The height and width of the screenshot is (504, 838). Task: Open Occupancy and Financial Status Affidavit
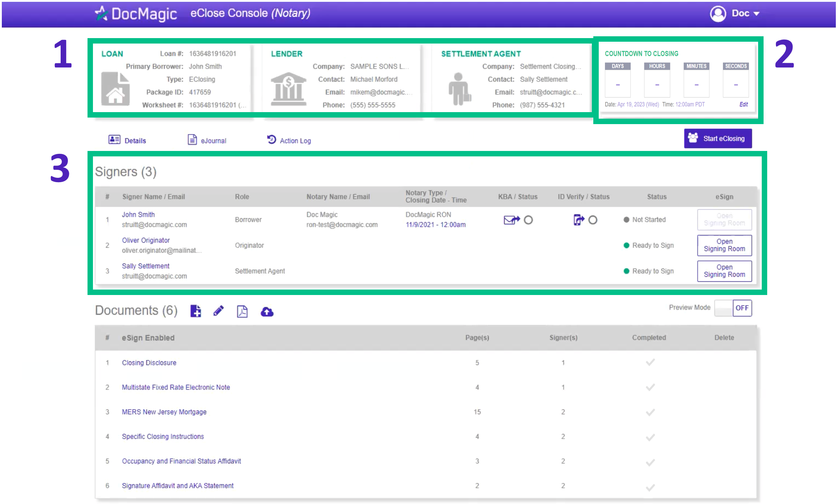pyautogui.click(x=181, y=461)
